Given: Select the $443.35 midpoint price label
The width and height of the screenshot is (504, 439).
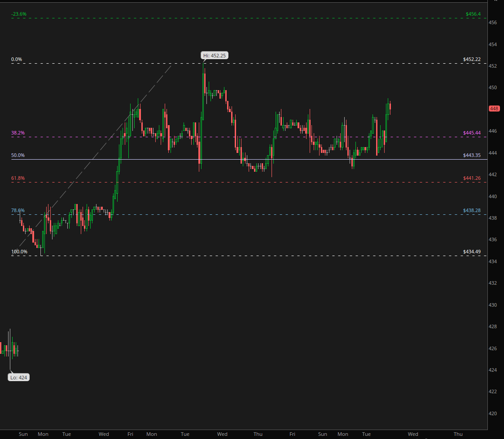Looking at the screenshot, I should click(x=472, y=156).
